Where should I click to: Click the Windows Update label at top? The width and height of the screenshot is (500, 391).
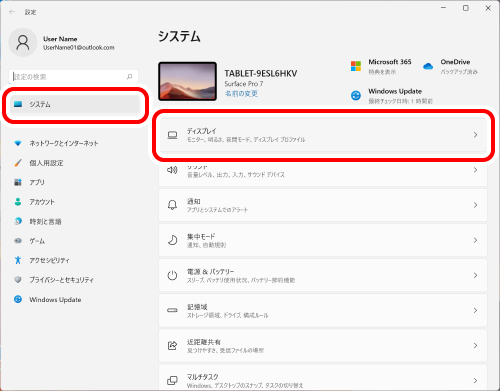click(395, 91)
